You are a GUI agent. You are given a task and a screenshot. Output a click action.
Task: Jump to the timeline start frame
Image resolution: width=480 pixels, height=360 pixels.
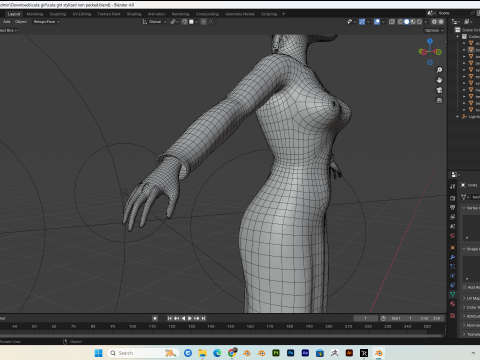tap(170, 318)
